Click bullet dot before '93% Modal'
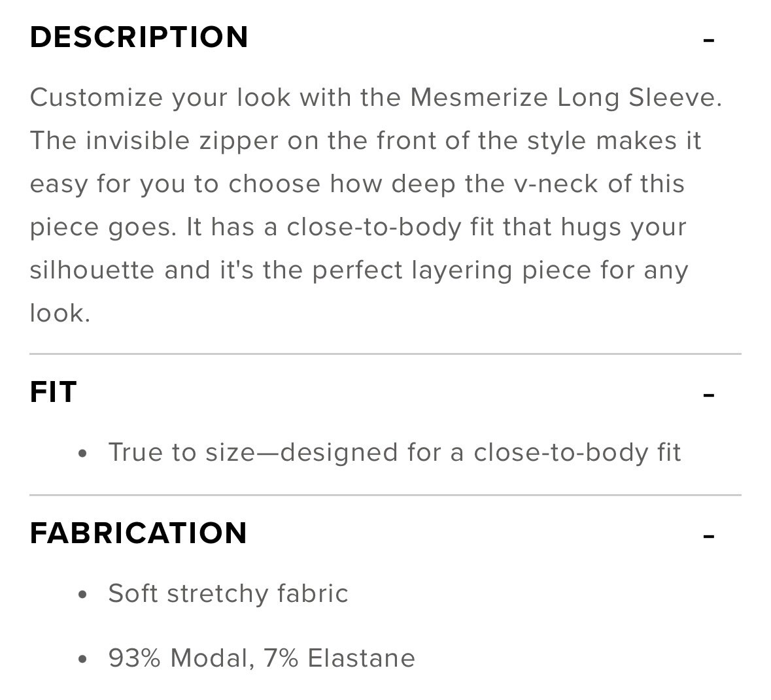This screenshot has height=700, width=771. click(x=82, y=659)
